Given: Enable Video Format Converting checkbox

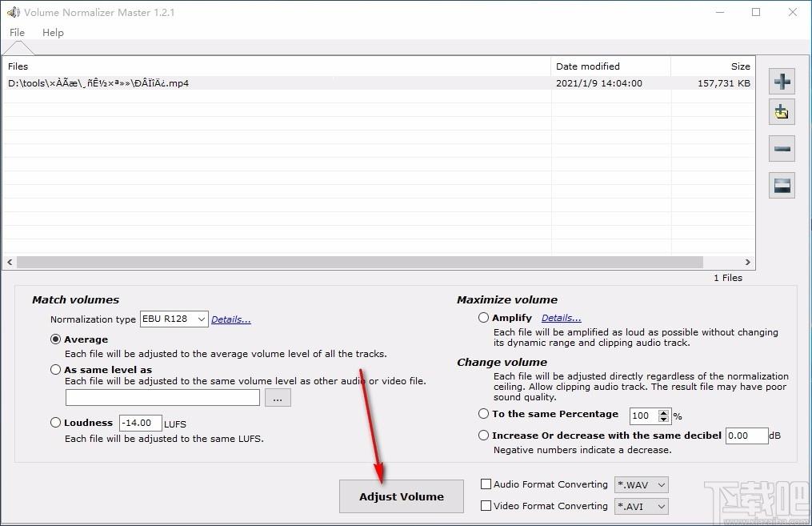Looking at the screenshot, I should coord(486,505).
